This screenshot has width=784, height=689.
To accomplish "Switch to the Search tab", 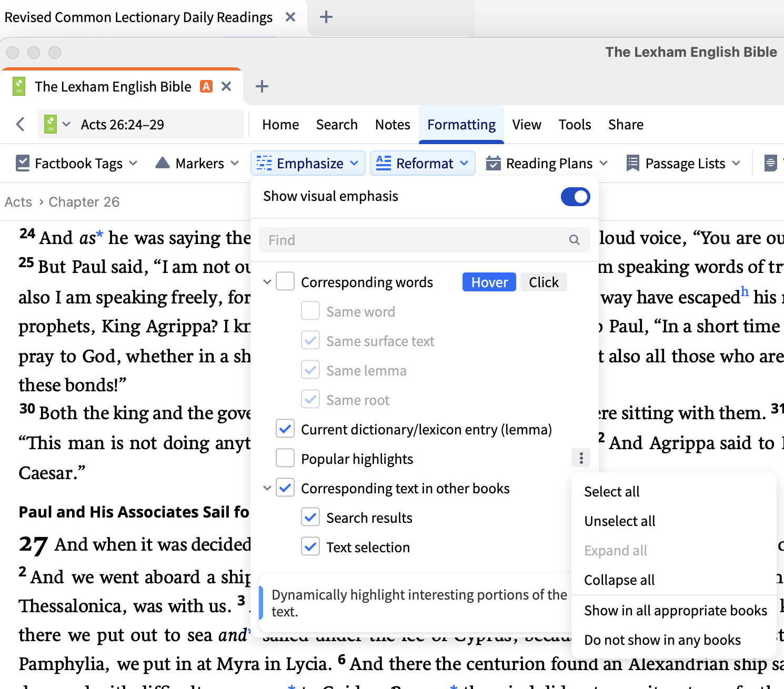I will (337, 125).
